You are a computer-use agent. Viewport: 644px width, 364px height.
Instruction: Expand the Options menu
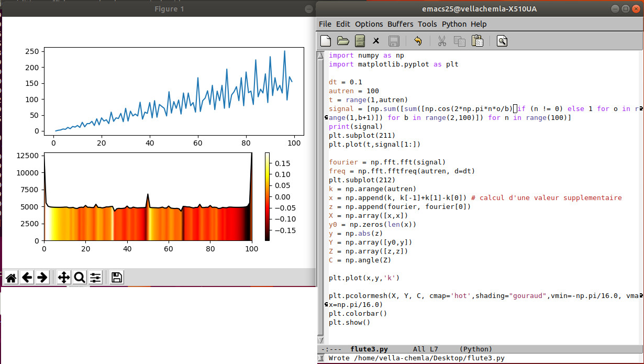(369, 24)
